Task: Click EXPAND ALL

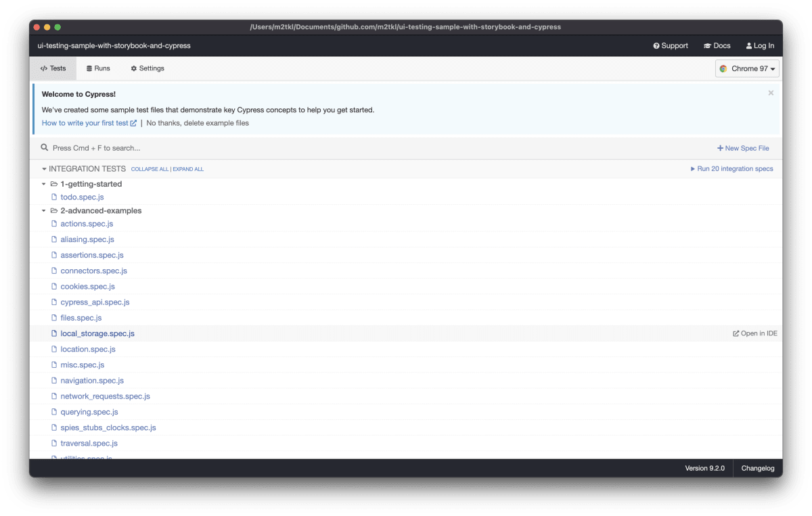Action: pos(188,169)
